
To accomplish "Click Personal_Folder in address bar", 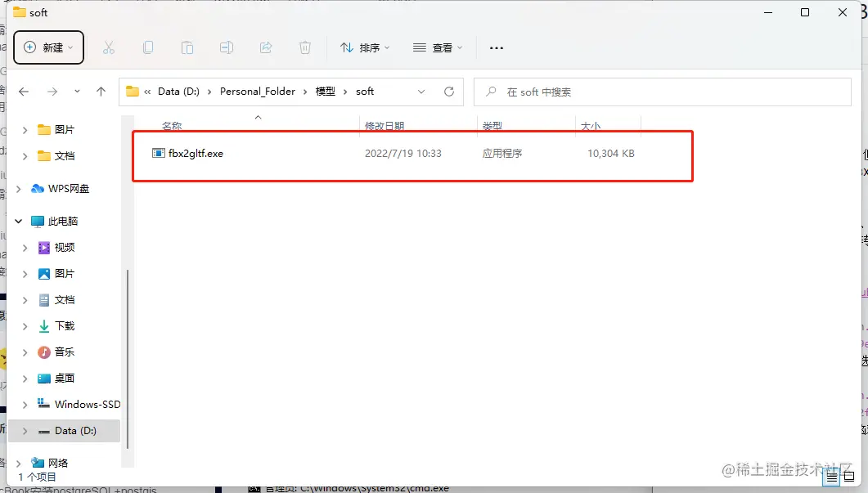I will point(258,92).
